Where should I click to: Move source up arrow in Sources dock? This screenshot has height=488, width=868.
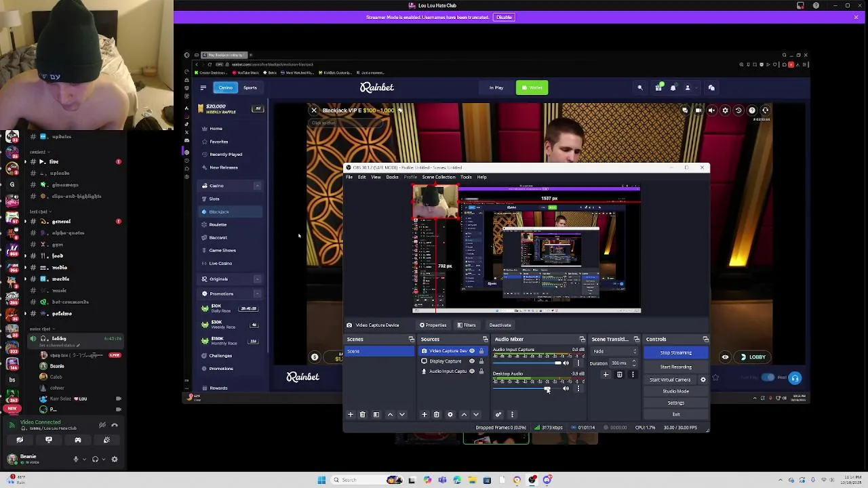coord(464,414)
